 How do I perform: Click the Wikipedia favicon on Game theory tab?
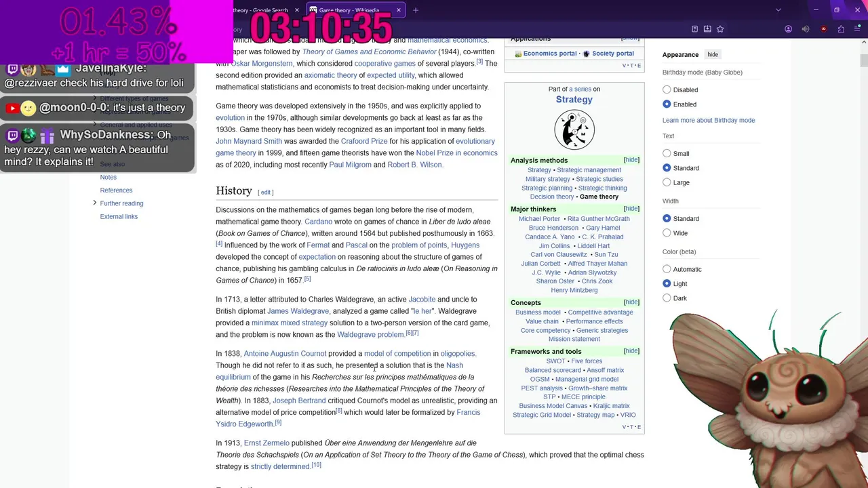click(313, 10)
